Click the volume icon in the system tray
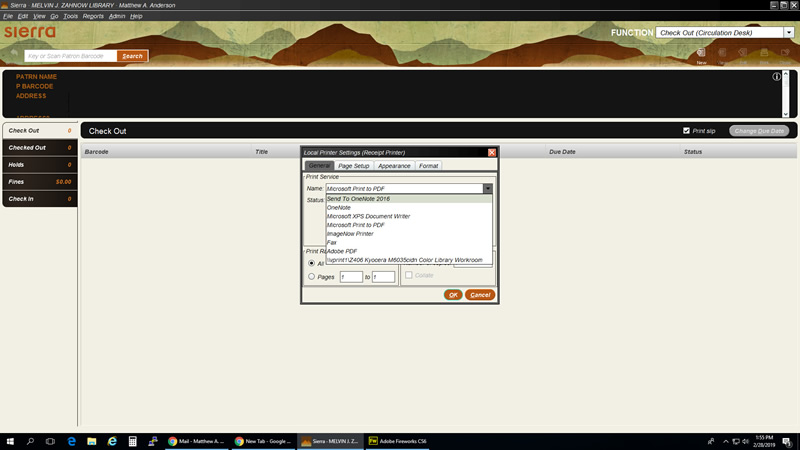 pyautogui.click(x=745, y=441)
